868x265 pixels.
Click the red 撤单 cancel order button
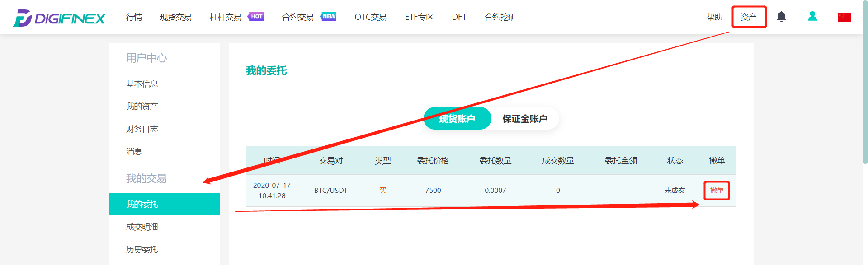pos(717,191)
